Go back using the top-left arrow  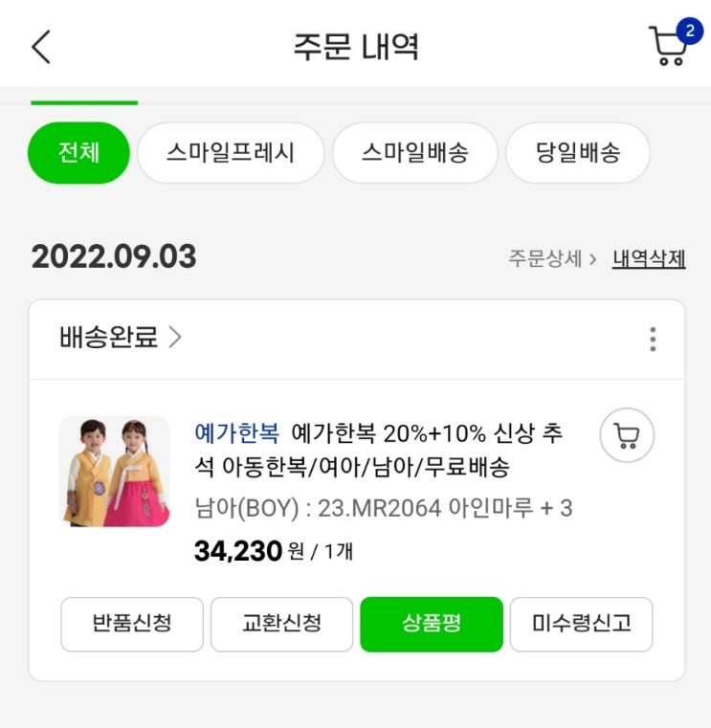41,46
